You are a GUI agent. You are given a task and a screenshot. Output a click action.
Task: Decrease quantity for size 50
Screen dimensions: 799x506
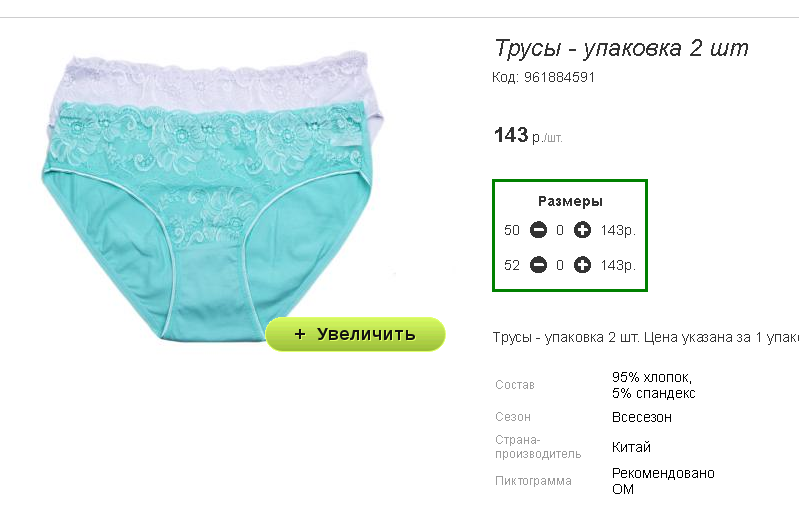(x=538, y=230)
